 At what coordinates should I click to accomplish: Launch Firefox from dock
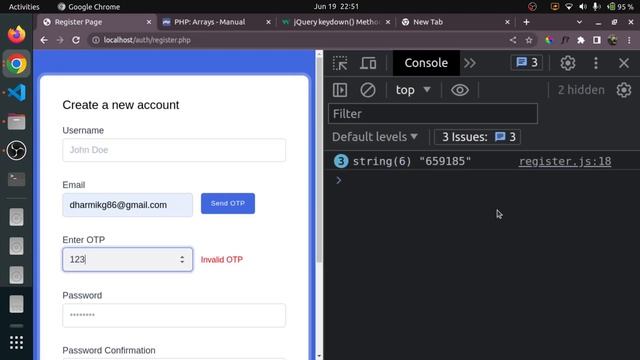16,35
